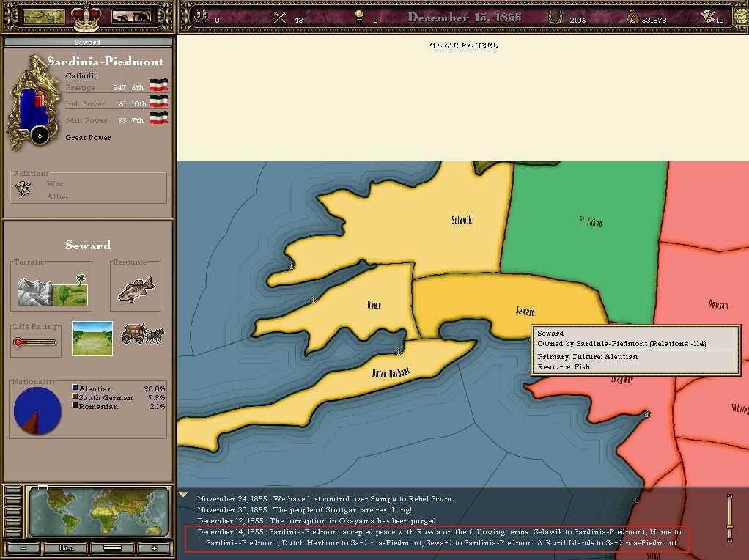Collapse the message log with yellow arrow
Screen dimensions: 749x560
coord(183,495)
